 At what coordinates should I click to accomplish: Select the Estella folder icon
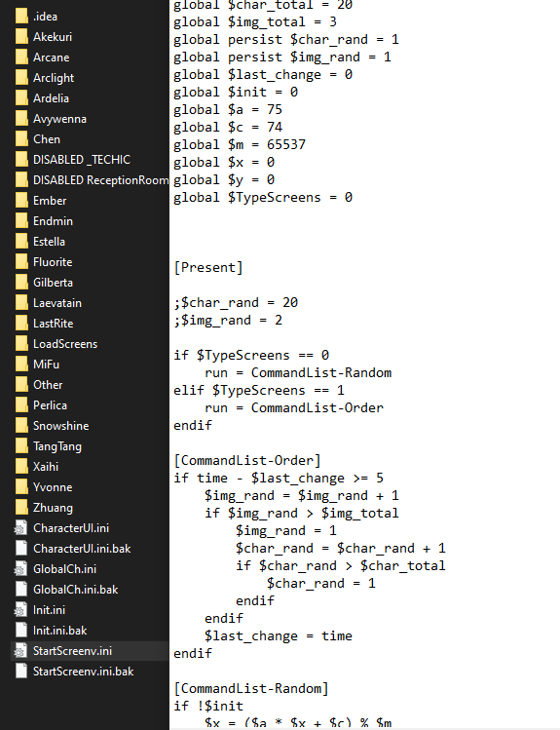click(21, 242)
